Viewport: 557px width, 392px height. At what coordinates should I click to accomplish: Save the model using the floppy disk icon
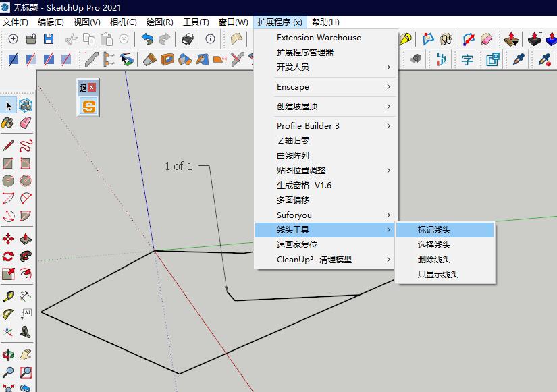point(48,39)
